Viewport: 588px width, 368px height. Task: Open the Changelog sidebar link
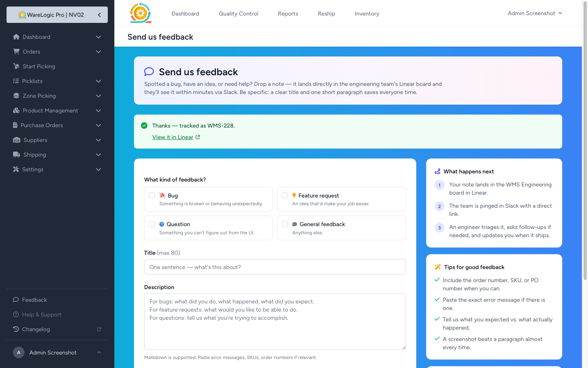(x=57, y=329)
